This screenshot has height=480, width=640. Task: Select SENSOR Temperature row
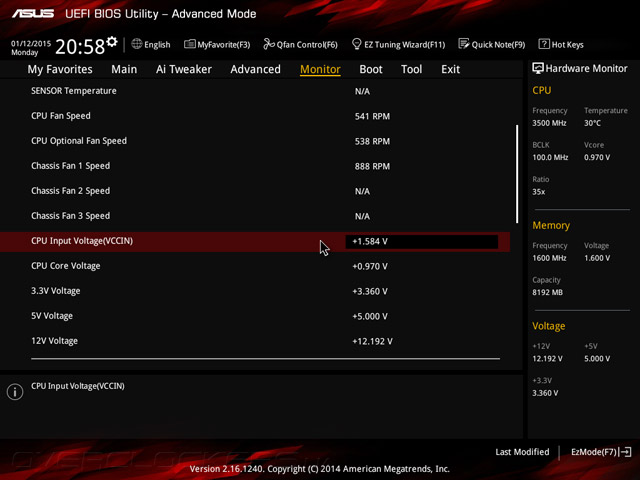255,91
